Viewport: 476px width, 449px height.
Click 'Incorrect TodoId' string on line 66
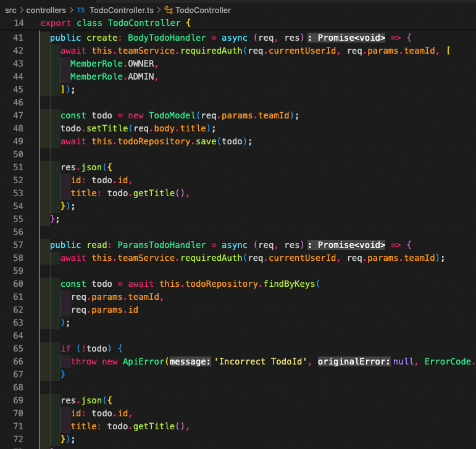coord(261,361)
